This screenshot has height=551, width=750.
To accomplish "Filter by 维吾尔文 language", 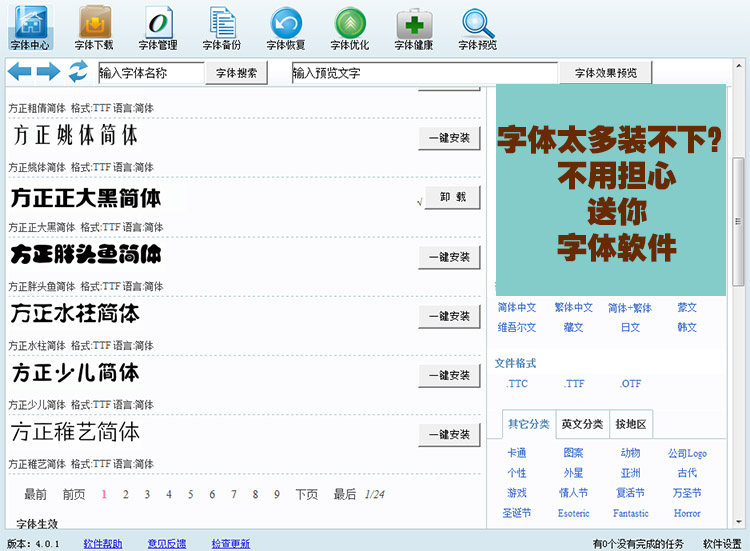I will [517, 328].
